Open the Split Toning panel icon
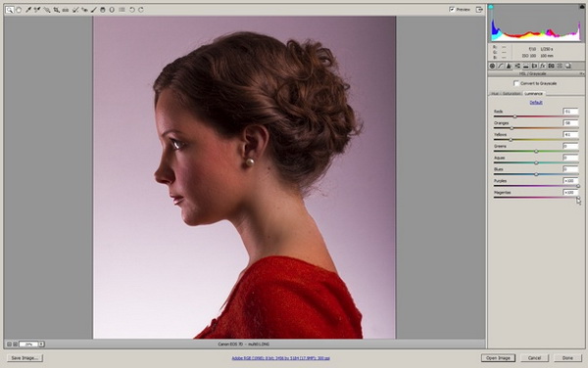 click(x=525, y=66)
